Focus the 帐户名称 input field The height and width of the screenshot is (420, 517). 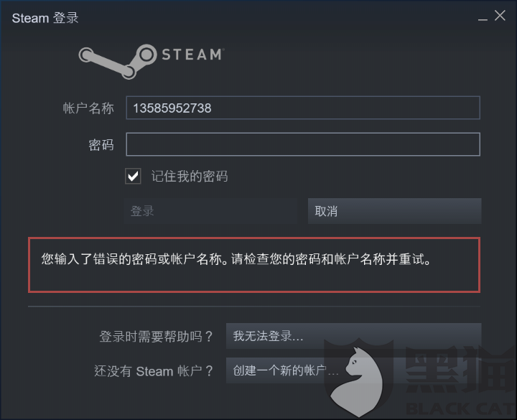pyautogui.click(x=303, y=108)
